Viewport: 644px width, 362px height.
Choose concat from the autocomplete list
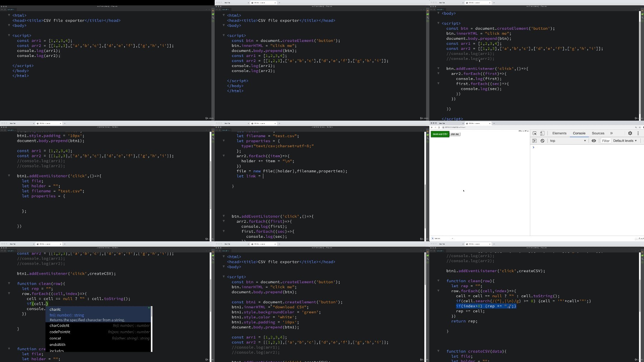(x=98, y=338)
